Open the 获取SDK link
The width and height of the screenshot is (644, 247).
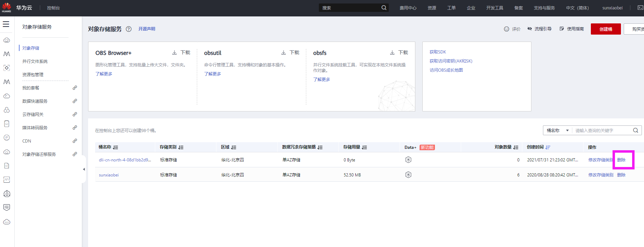[x=438, y=52]
